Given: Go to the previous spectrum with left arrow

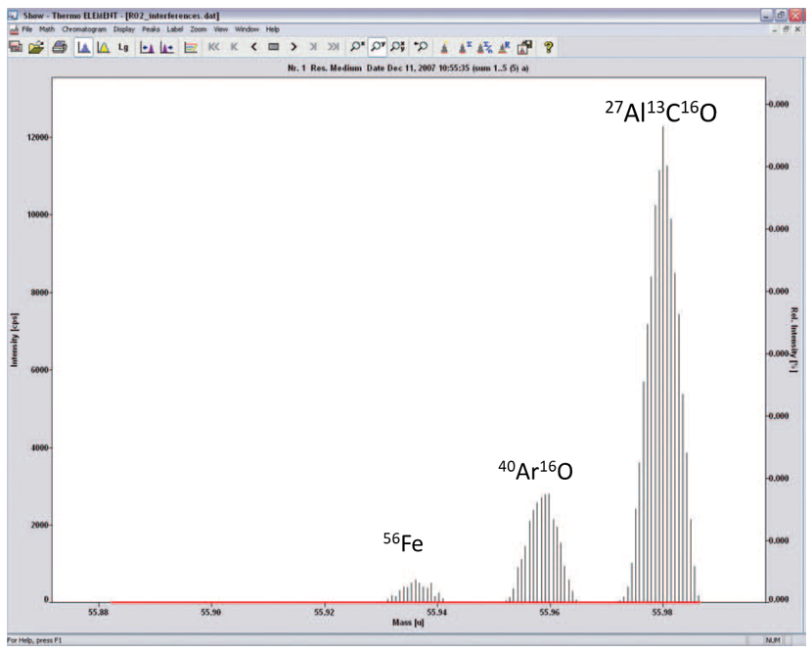Looking at the screenshot, I should coord(253,46).
